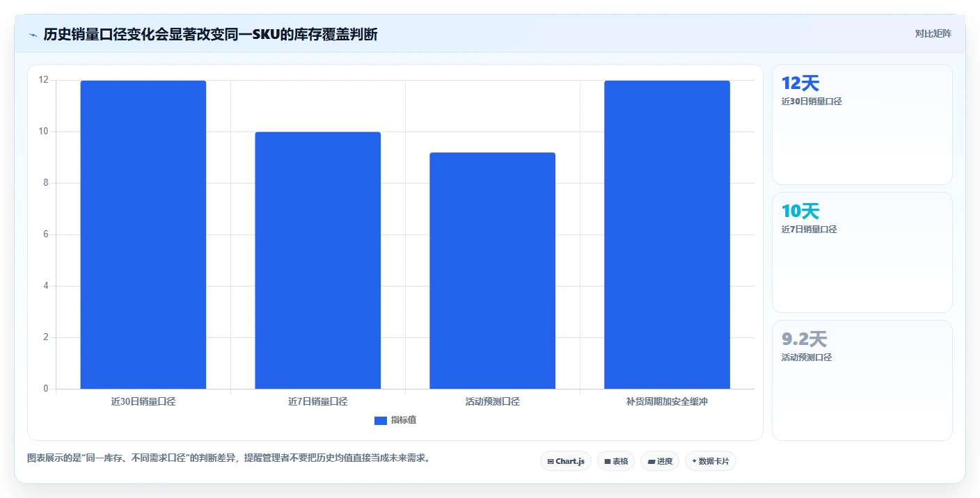Click the 补货周期加安全缓冲 x-axis label
980x498 pixels.
667,401
